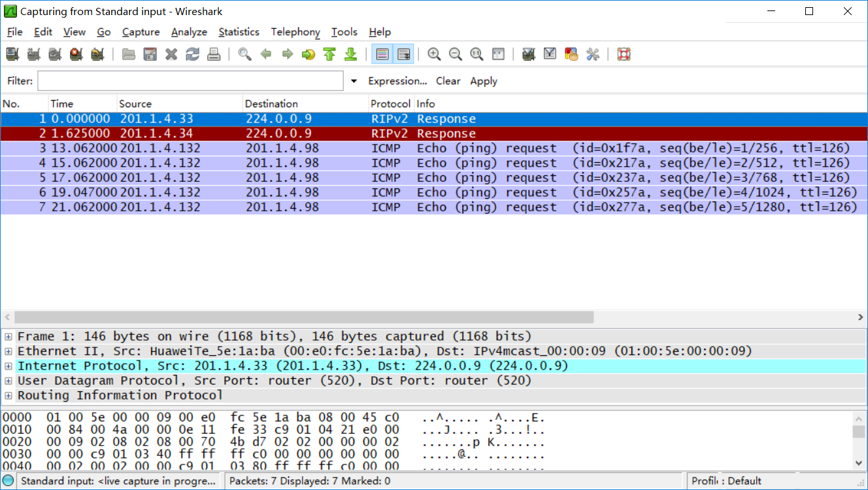Zoom out on packet text

[456, 54]
